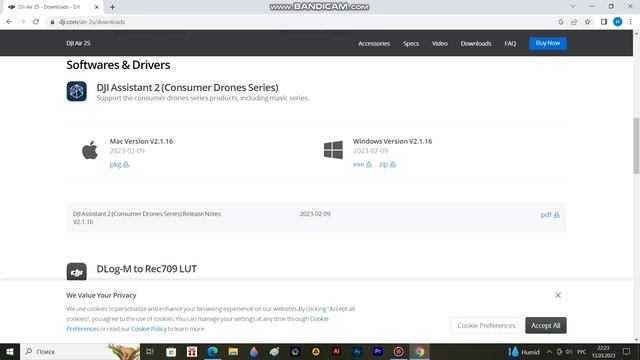Open FAQ in the product nav

point(510,43)
